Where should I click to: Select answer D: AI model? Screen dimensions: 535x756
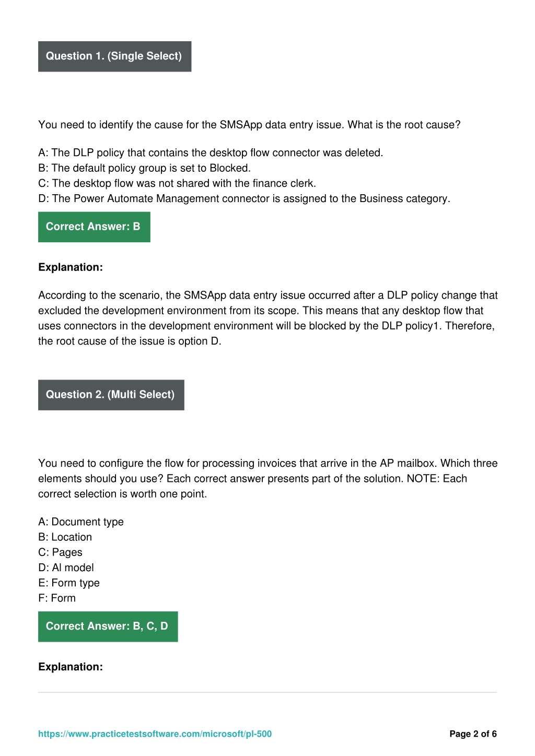point(66,568)
